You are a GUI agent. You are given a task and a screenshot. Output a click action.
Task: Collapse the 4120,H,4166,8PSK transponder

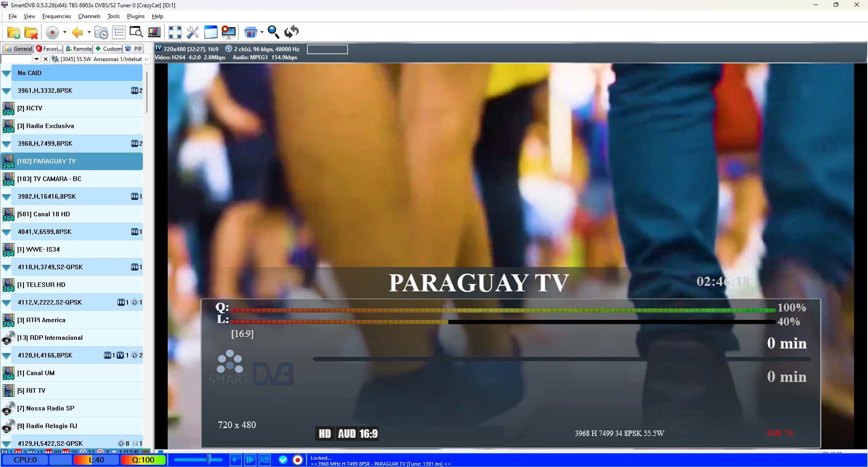(6, 356)
